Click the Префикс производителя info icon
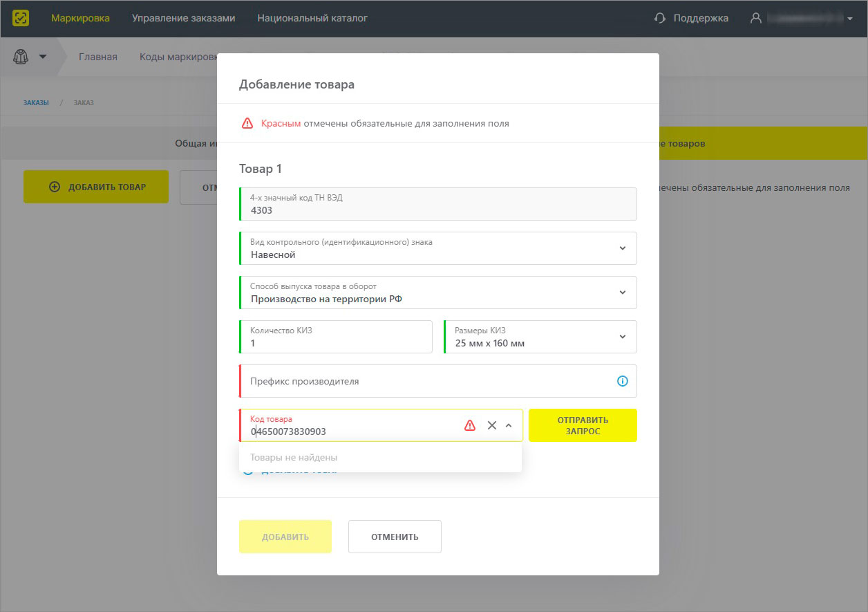868x612 pixels. point(623,381)
